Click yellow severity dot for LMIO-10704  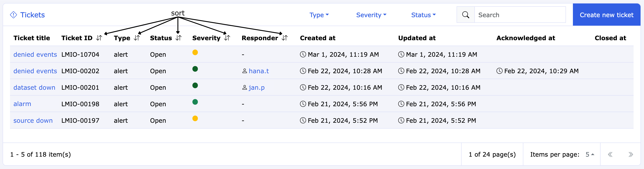195,52
